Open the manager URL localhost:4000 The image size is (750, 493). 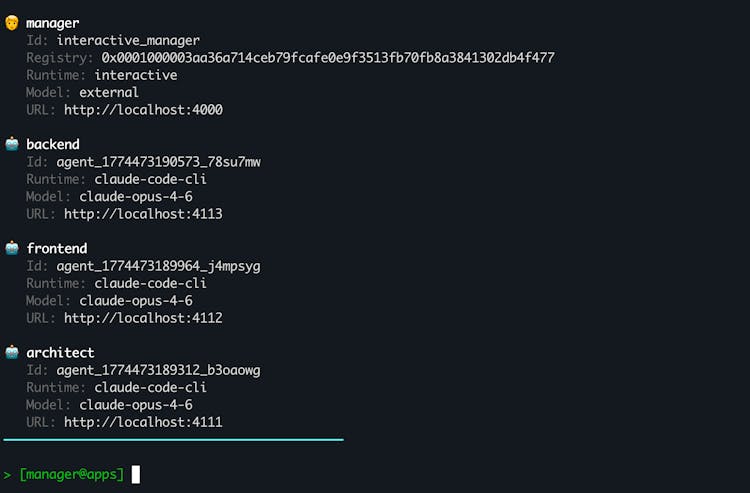coord(143,110)
